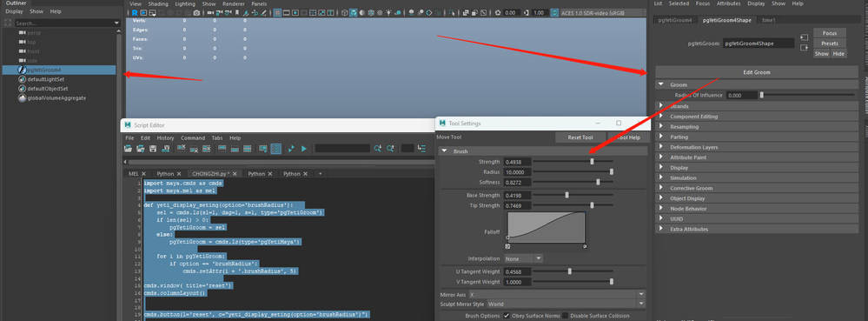This screenshot has height=321, width=868.
Task: Collapse the Brush section in Tool Settings
Action: 444,151
